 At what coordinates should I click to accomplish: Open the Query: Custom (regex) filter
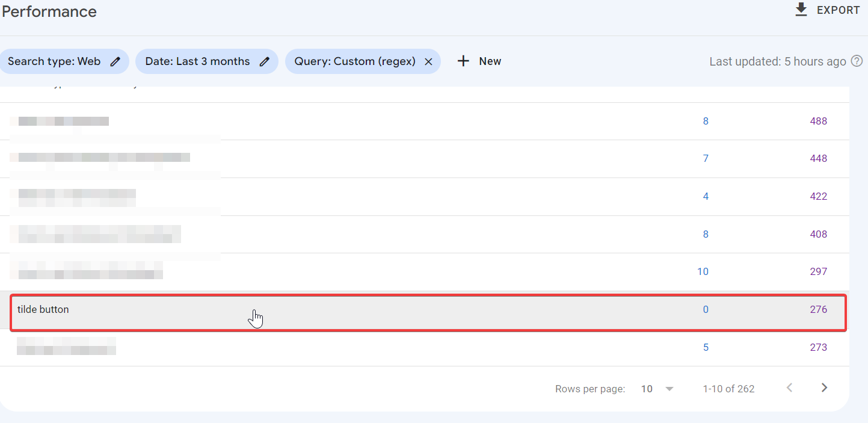click(363, 61)
